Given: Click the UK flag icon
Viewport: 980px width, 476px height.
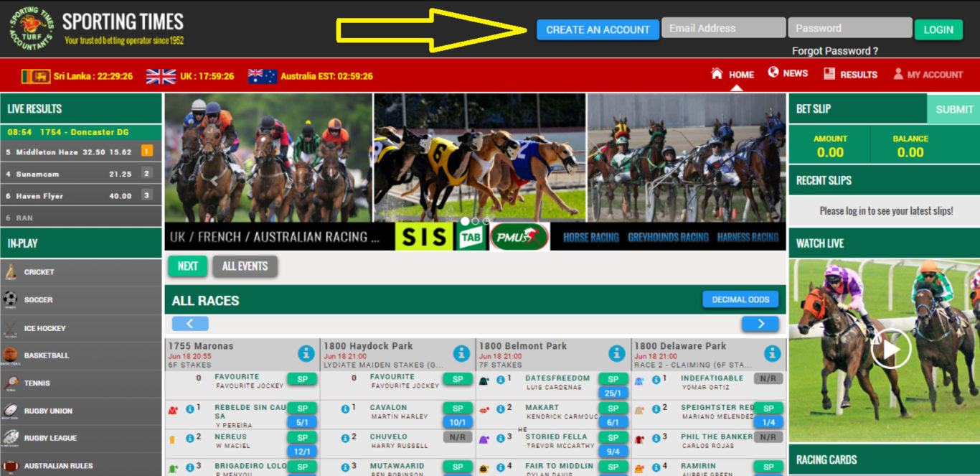Looking at the screenshot, I should pyautogui.click(x=161, y=76).
